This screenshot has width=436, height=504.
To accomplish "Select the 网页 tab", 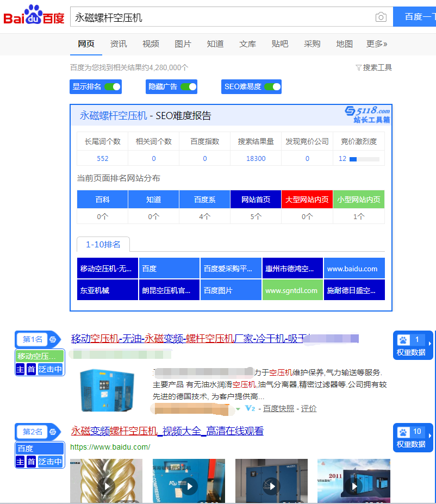I will click(x=86, y=43).
